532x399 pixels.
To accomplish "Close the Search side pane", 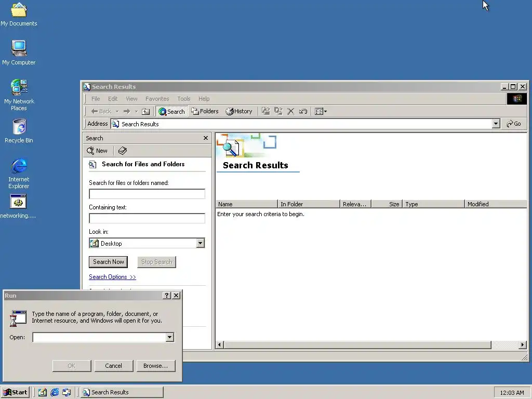I will pos(206,138).
